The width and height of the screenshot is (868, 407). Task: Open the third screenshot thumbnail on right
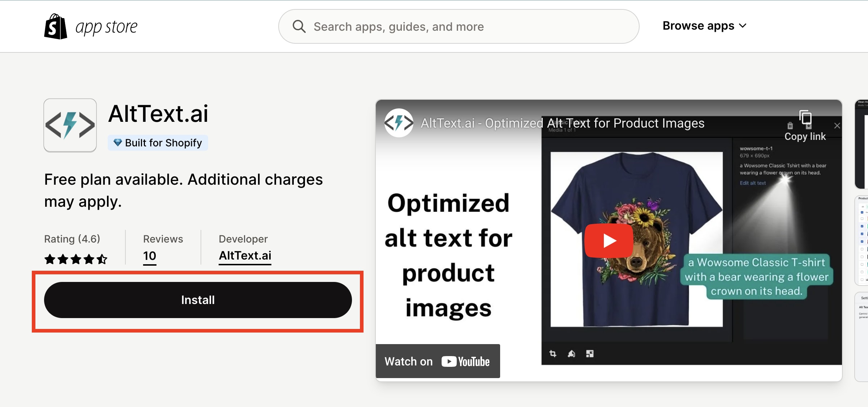click(x=861, y=337)
